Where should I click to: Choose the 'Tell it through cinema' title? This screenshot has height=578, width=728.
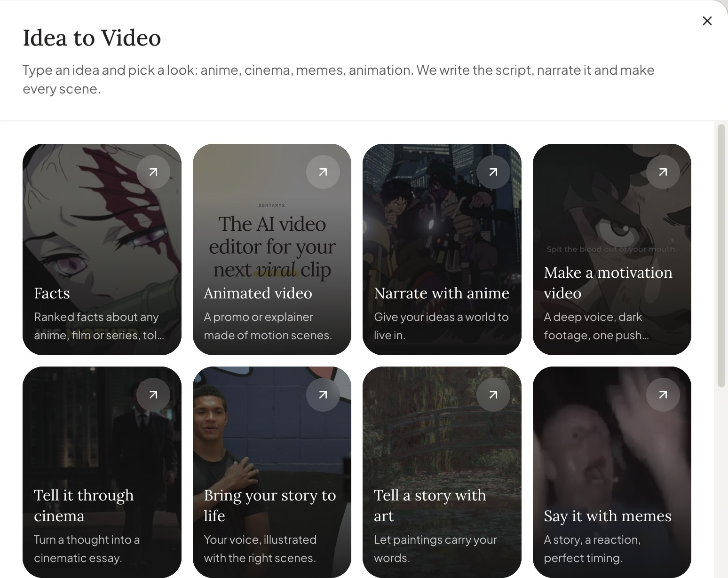pos(84,506)
